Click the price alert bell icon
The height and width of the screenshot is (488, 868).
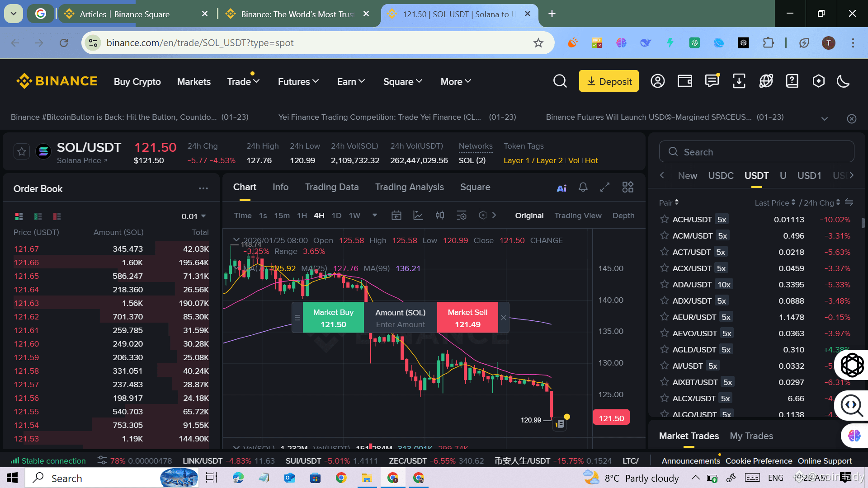point(583,187)
